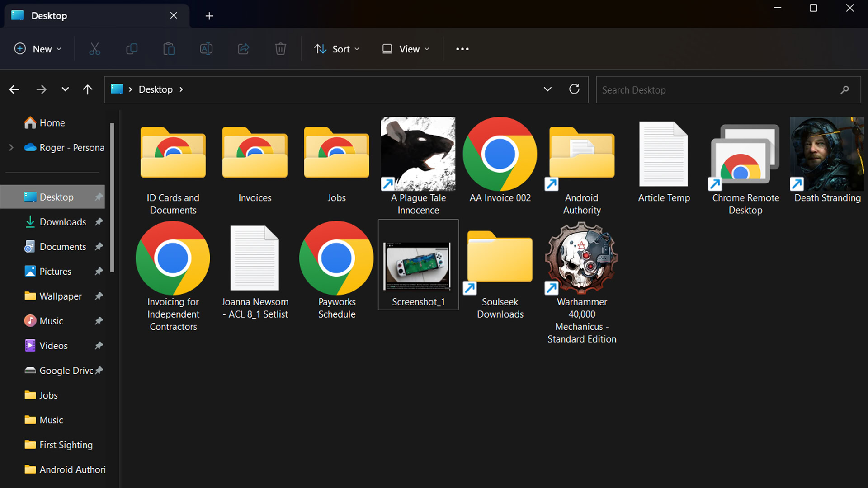
Task: Open address bar history dropdown chevron
Action: pyautogui.click(x=547, y=89)
